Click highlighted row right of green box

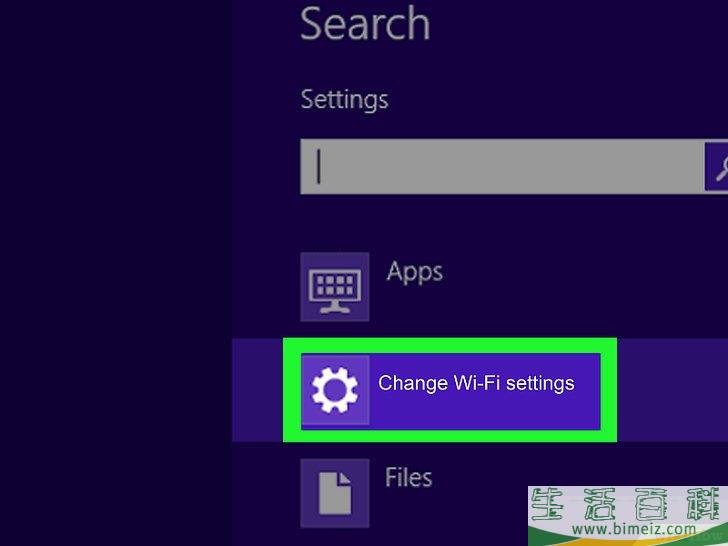pos(670,390)
